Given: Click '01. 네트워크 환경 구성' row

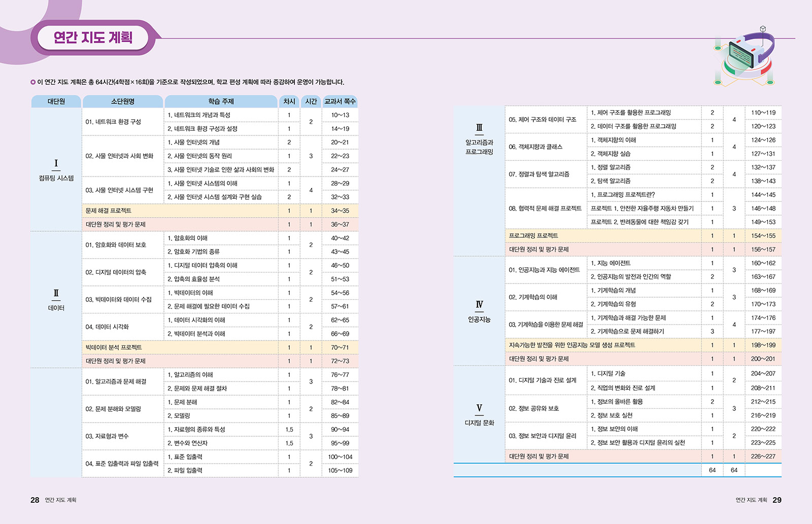Looking at the screenshot, I should (113, 122).
